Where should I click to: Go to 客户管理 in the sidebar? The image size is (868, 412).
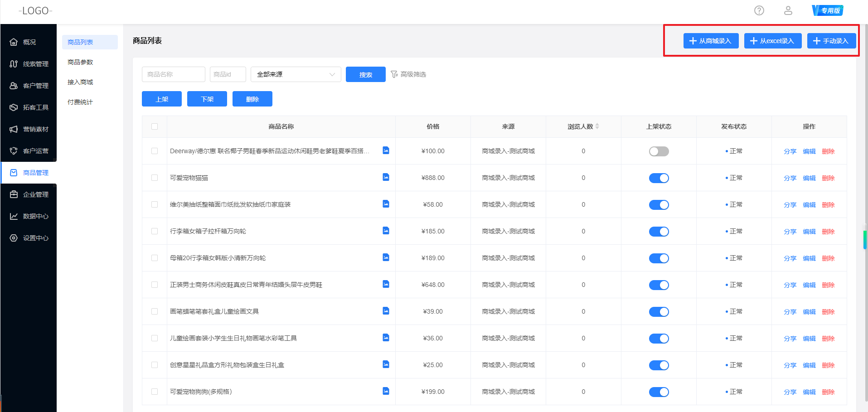coord(35,86)
